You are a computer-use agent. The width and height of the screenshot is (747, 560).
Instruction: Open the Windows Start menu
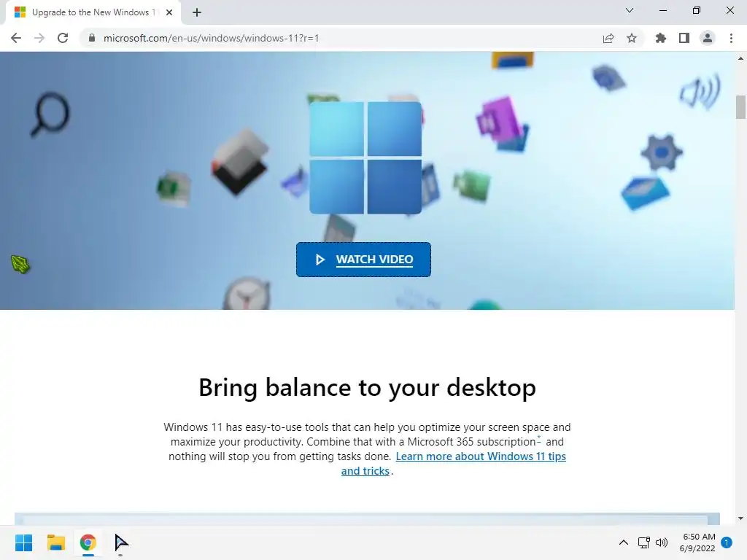pos(24,542)
